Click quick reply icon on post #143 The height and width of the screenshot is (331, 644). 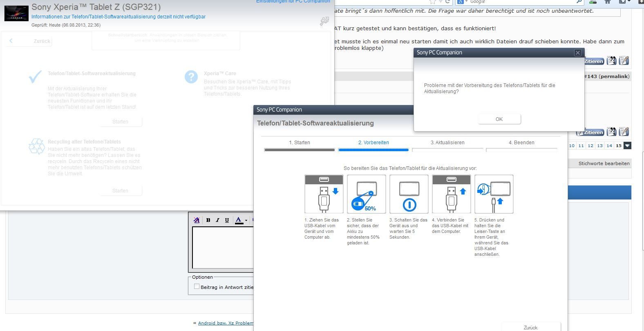click(x=624, y=132)
